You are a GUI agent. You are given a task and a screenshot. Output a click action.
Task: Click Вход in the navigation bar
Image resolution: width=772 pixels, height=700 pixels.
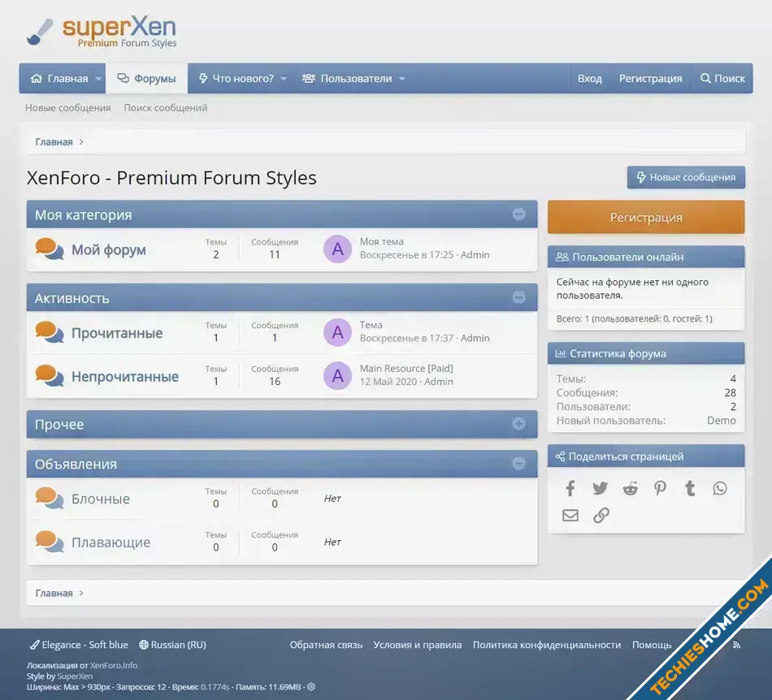point(589,79)
